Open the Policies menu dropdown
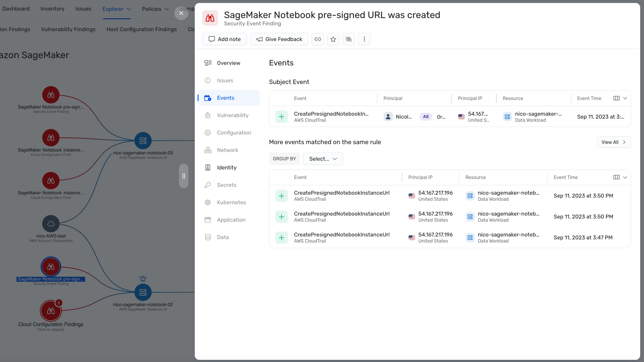644x362 pixels. coord(155,9)
